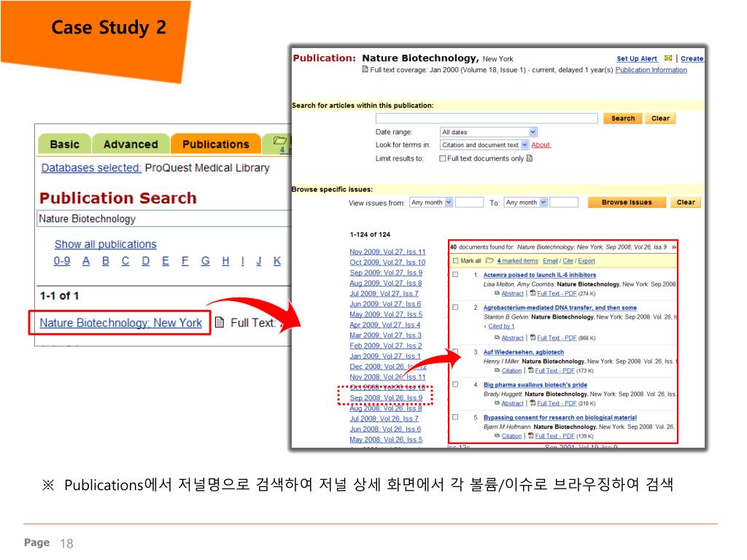
Task: Click Set Up Alert link
Action: click(636, 58)
